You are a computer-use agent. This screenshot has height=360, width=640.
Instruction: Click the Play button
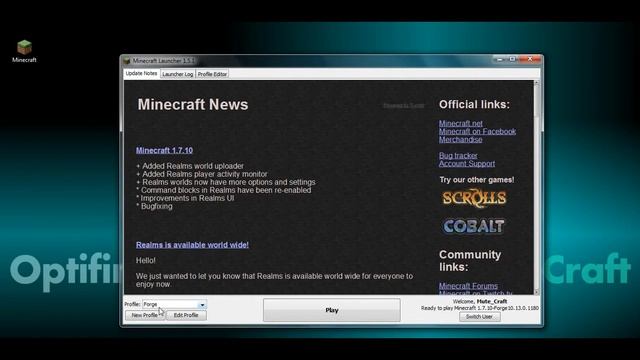click(x=332, y=310)
